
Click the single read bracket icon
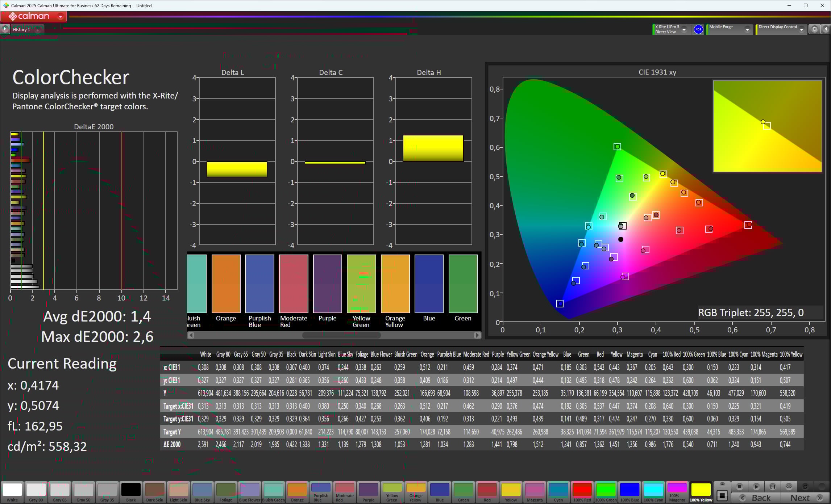[772, 486]
